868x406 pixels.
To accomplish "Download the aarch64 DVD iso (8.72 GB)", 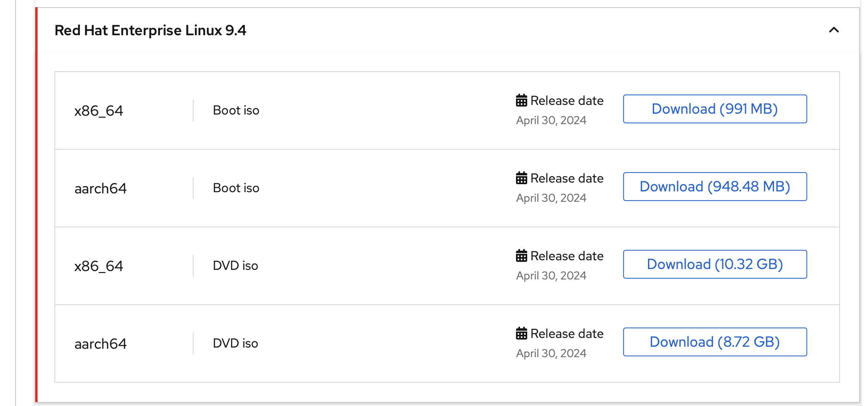I will [715, 342].
